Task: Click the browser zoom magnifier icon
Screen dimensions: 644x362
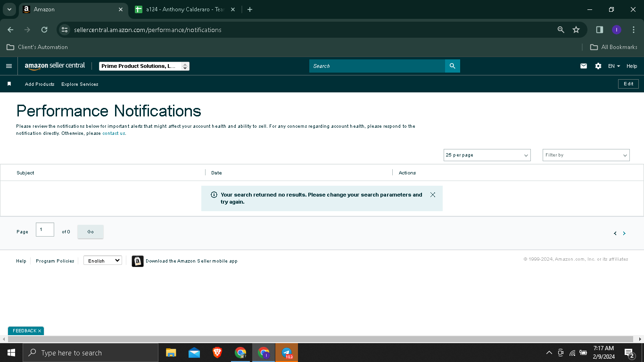Action: tap(561, 30)
